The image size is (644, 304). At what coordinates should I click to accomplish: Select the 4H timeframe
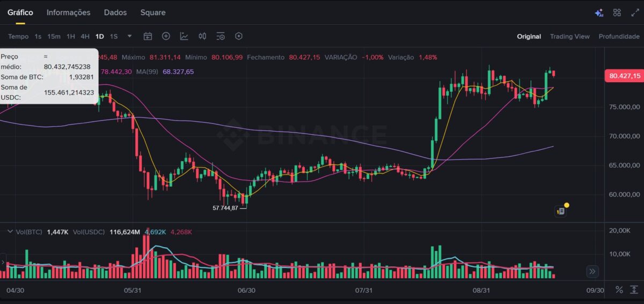[x=85, y=37]
